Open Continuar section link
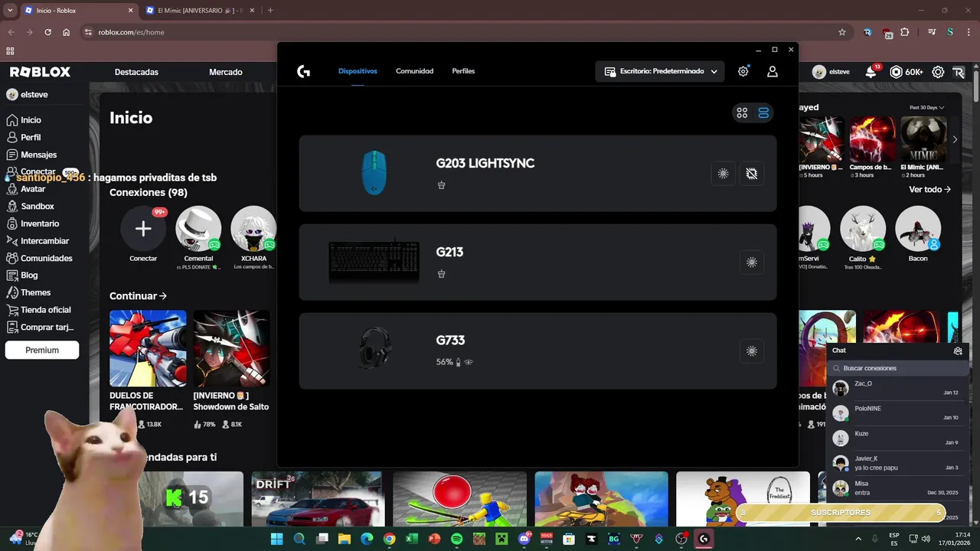The image size is (980, 551). click(138, 296)
